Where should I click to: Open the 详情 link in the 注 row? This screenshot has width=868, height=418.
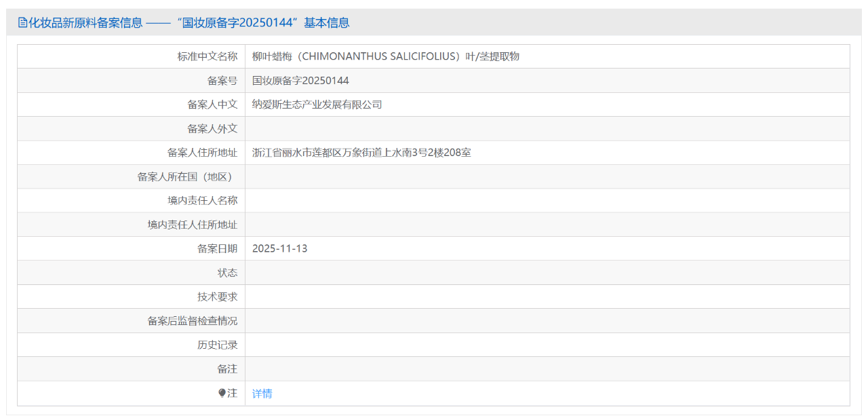click(x=260, y=393)
